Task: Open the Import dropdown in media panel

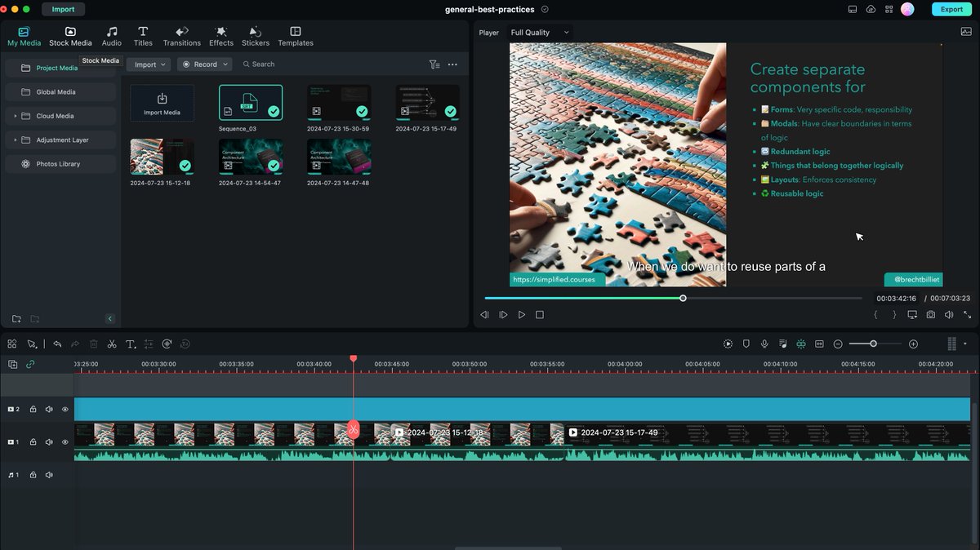Action: 149,64
